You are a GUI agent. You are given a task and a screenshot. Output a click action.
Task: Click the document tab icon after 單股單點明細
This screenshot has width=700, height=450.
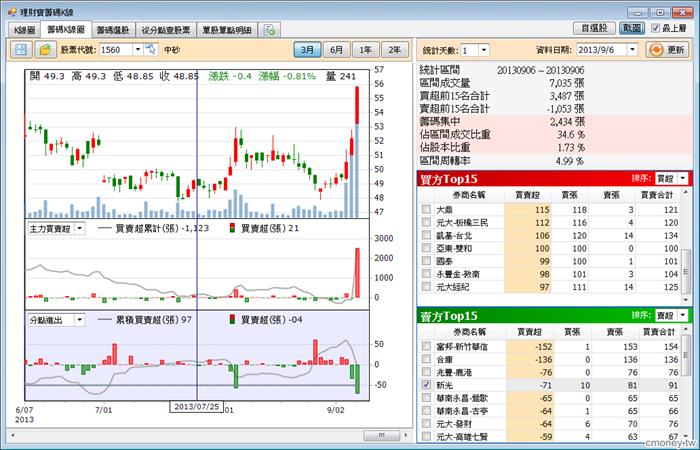pos(270,30)
